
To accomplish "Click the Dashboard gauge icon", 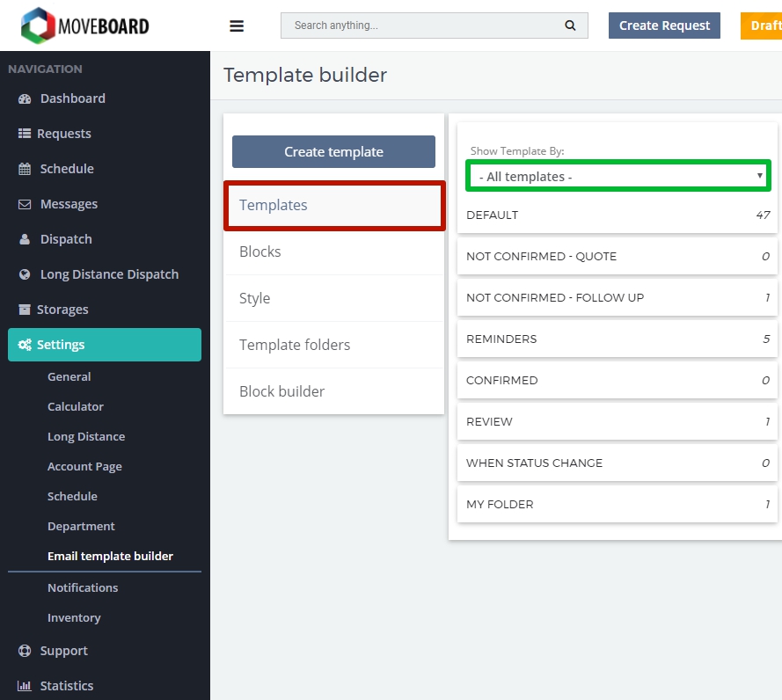I will click(25, 98).
